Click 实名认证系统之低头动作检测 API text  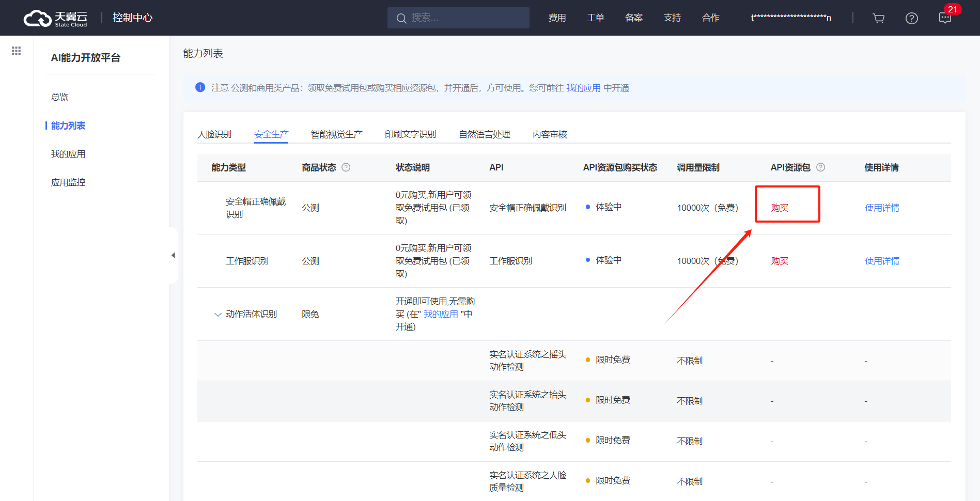[x=527, y=441]
